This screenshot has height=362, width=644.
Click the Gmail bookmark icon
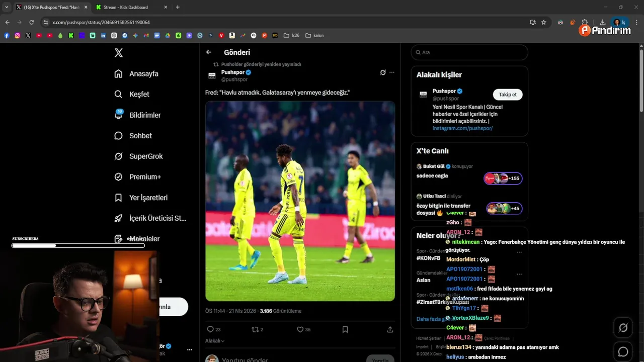coord(146,35)
